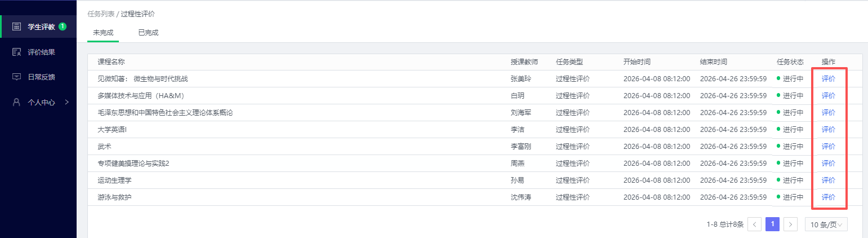Click 评价 for 运动生理学 course

(828, 180)
